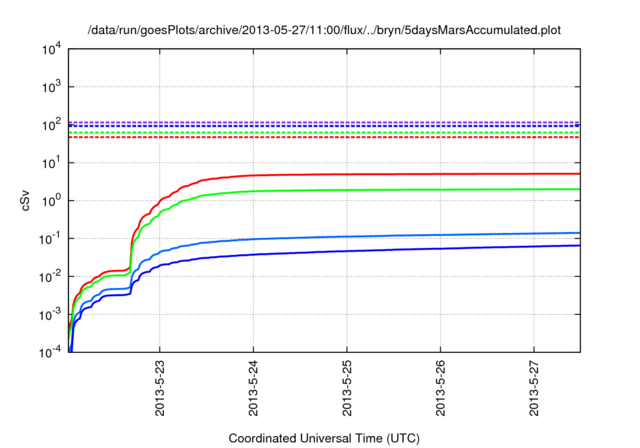Click the dashed red limit line
This screenshot has height=448, width=640.
[324, 137]
